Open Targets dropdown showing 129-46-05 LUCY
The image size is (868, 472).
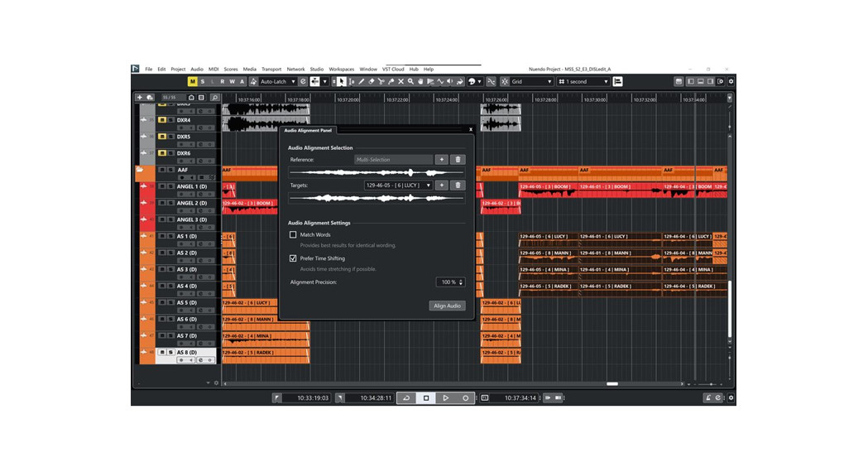click(398, 185)
